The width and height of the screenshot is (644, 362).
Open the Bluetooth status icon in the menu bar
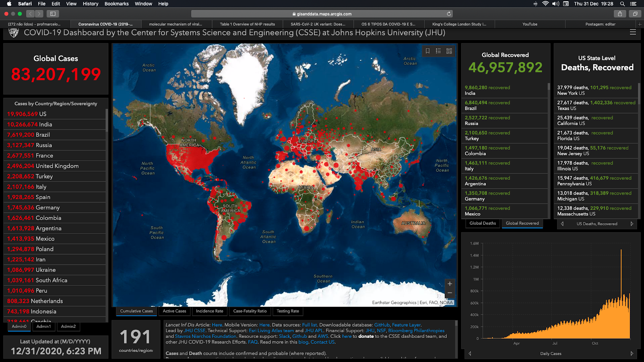(535, 4)
